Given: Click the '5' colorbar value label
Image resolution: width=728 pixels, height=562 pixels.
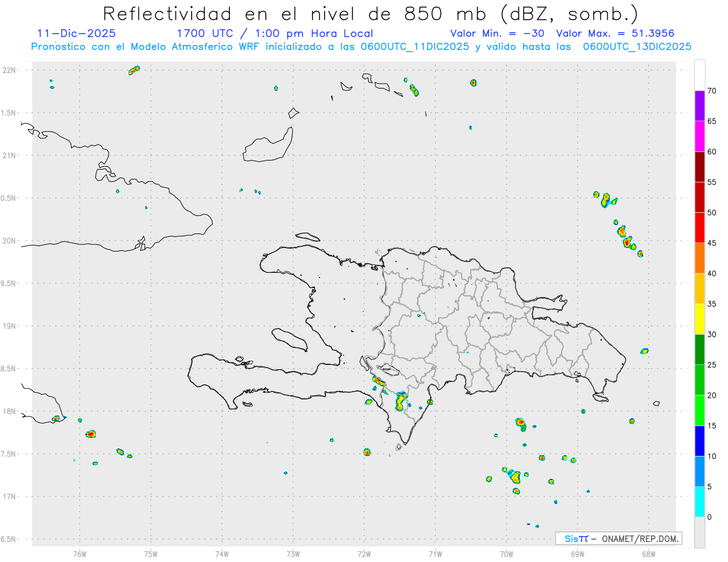Looking at the screenshot, I should pyautogui.click(x=710, y=487).
